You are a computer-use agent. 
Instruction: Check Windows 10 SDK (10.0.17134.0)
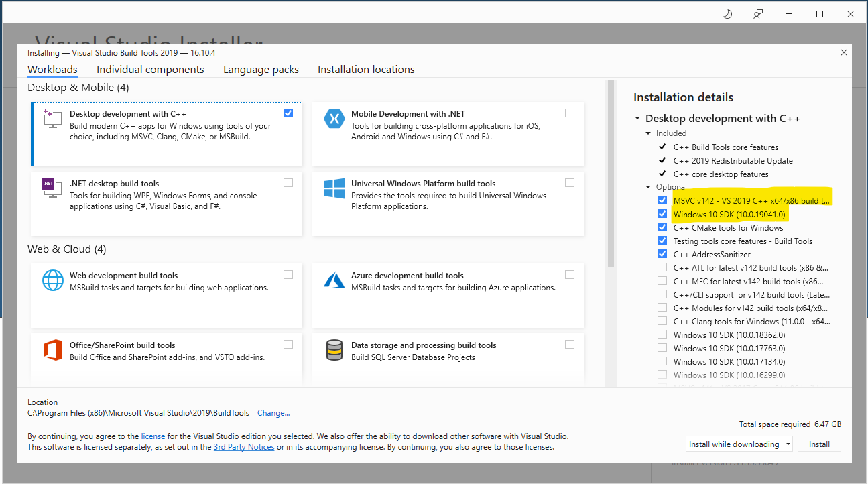click(662, 361)
